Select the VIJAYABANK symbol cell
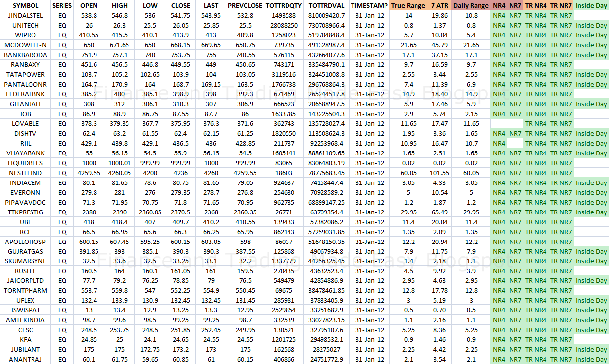Viewport: 609px width, 364px height. click(26, 153)
